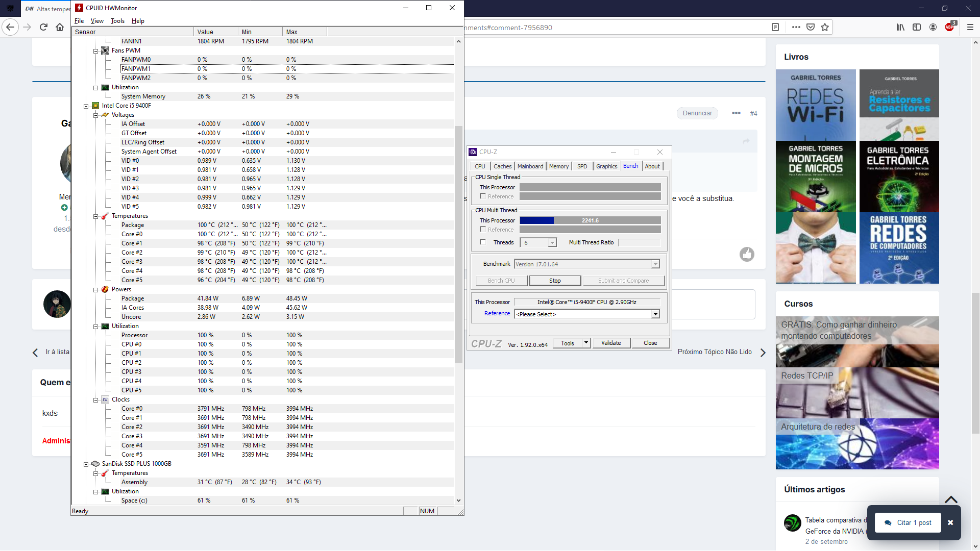Open the post options three-dot icon beside #4
This screenshot has width=980, height=551.
(736, 113)
